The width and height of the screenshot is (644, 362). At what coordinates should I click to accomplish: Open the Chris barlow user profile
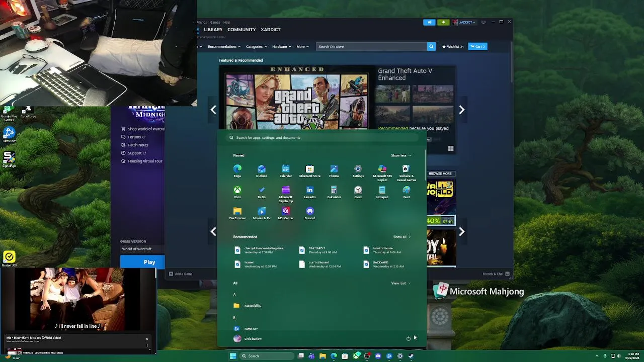coord(248,339)
